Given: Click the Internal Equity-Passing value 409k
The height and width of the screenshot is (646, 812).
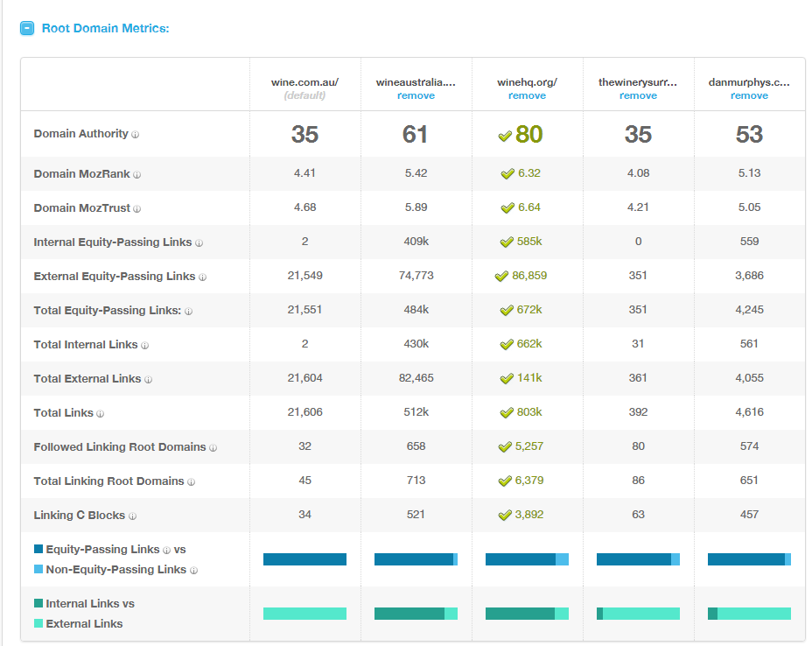Looking at the screenshot, I should [416, 242].
